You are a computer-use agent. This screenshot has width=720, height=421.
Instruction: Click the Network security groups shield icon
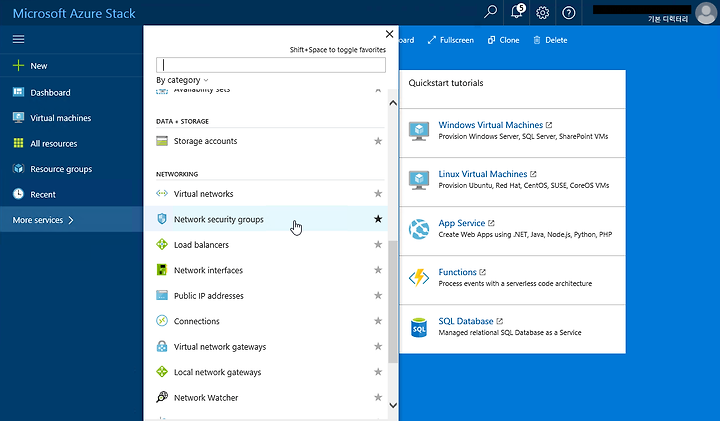162,219
